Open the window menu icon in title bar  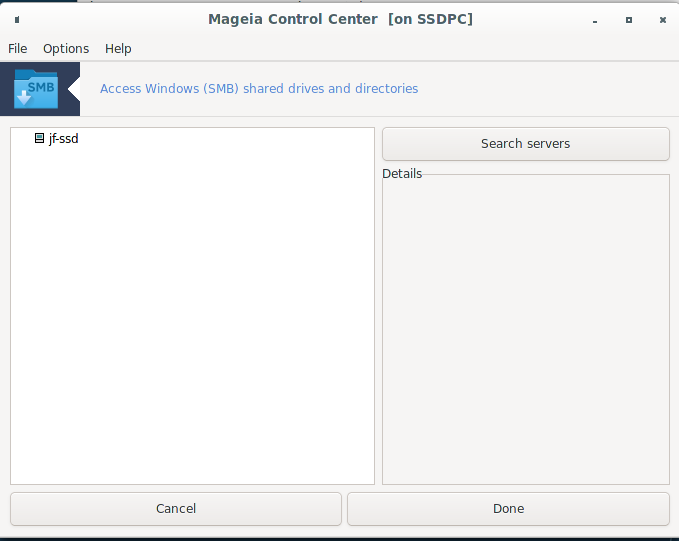(x=17, y=19)
